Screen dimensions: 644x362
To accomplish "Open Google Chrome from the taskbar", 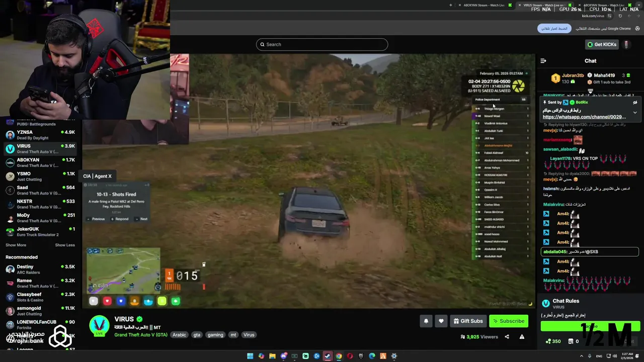I will point(339,356).
